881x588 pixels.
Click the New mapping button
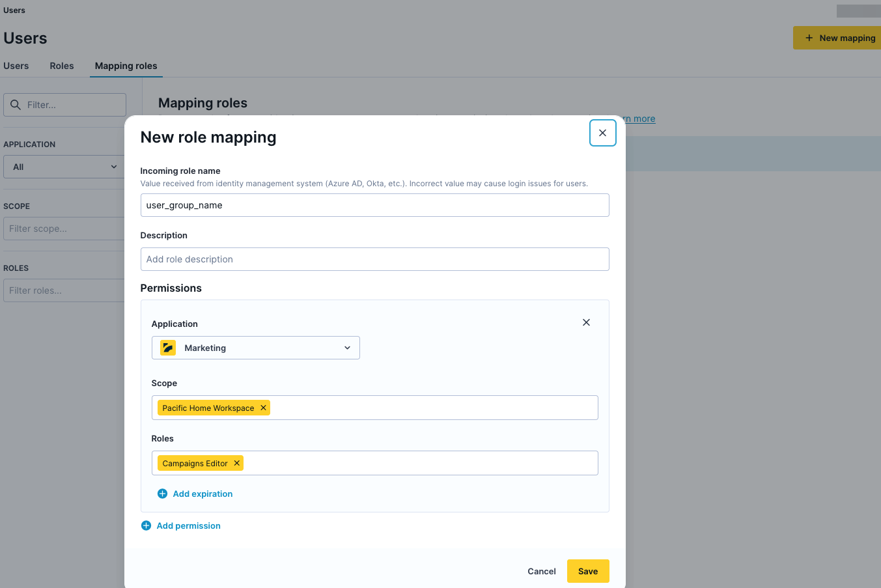coord(838,38)
